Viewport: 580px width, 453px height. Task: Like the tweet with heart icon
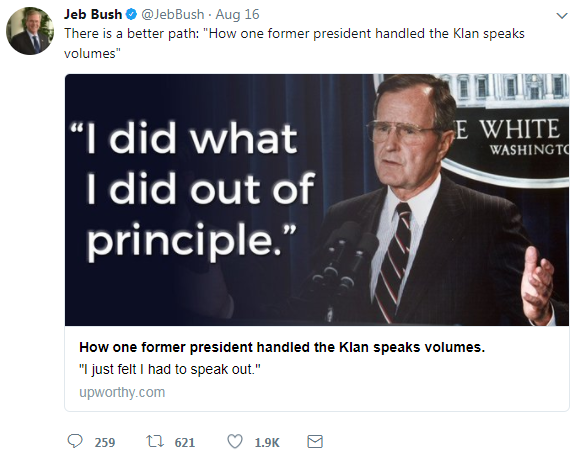pos(235,442)
